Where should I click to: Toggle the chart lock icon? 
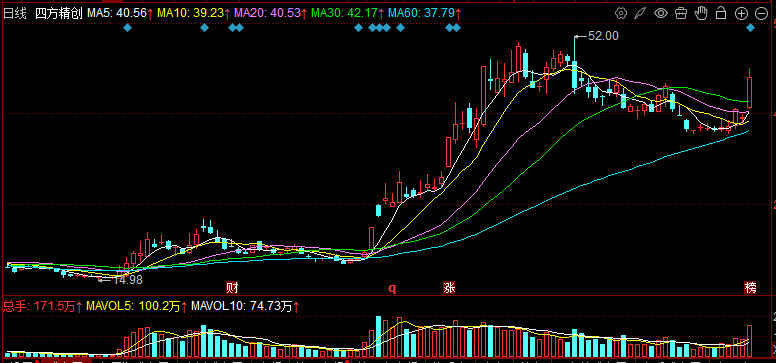click(721, 13)
